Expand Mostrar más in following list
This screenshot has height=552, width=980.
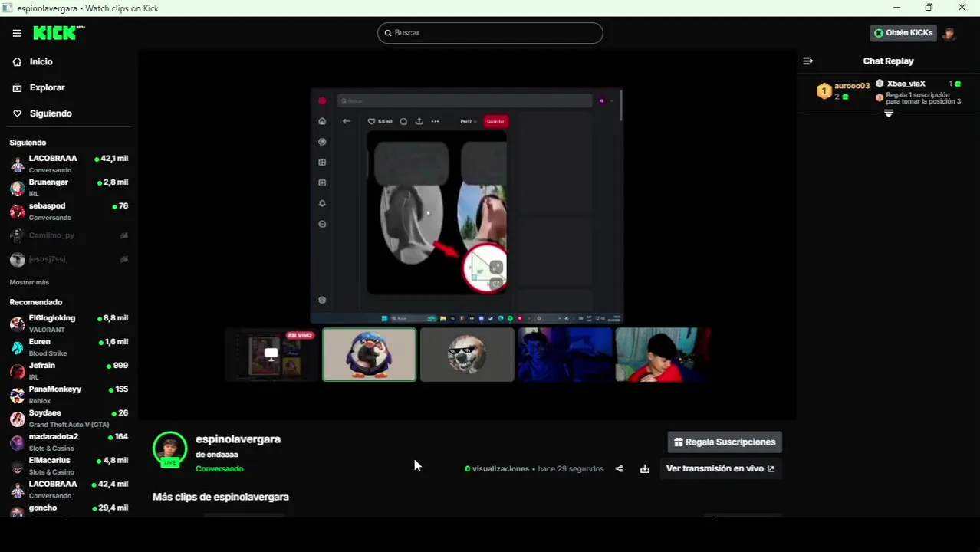coord(29,282)
